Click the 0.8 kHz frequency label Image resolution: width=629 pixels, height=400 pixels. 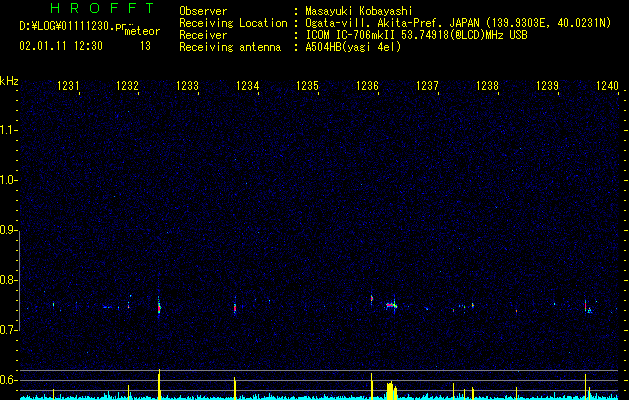click(8, 280)
